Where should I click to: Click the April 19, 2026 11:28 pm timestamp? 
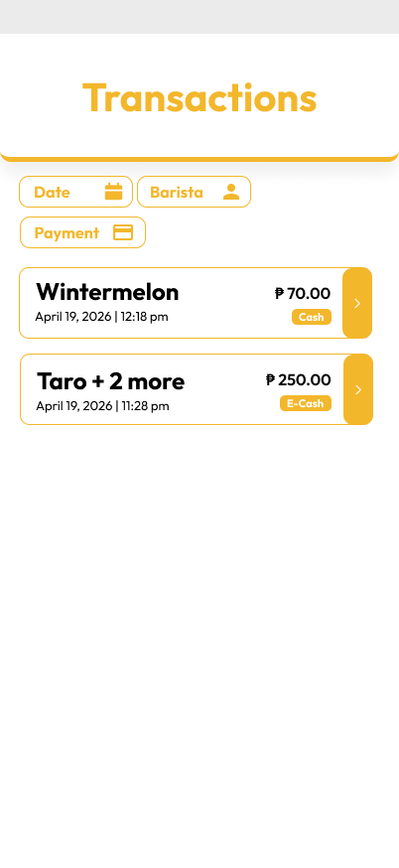pos(103,406)
